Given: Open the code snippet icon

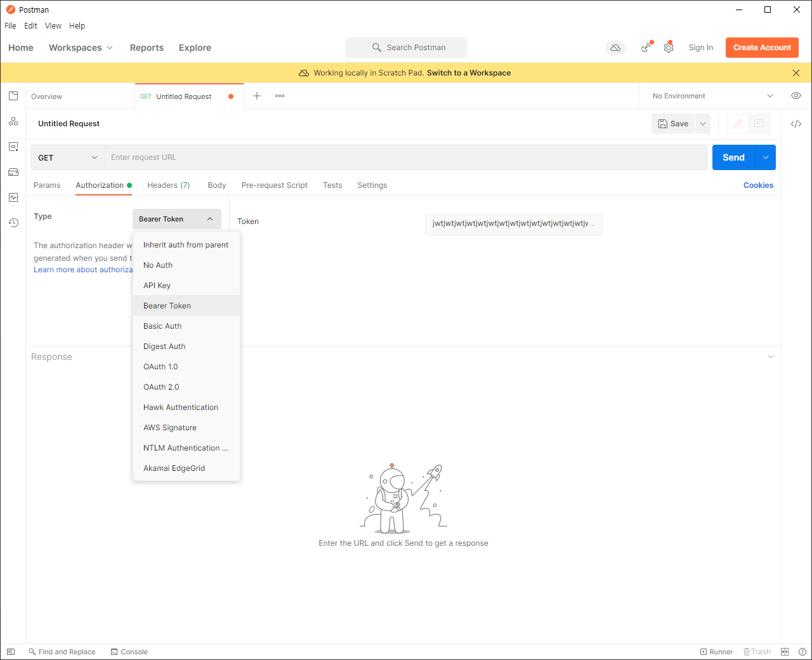Looking at the screenshot, I should (x=796, y=124).
